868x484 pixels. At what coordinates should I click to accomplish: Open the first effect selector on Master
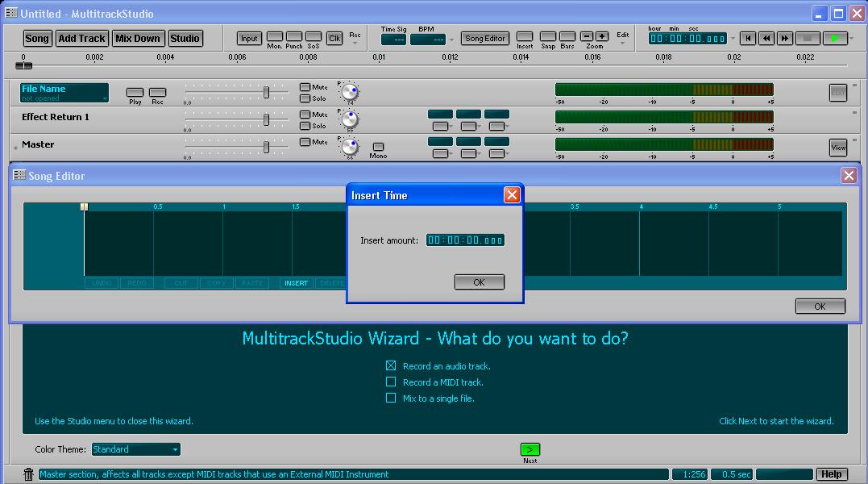[x=441, y=153]
